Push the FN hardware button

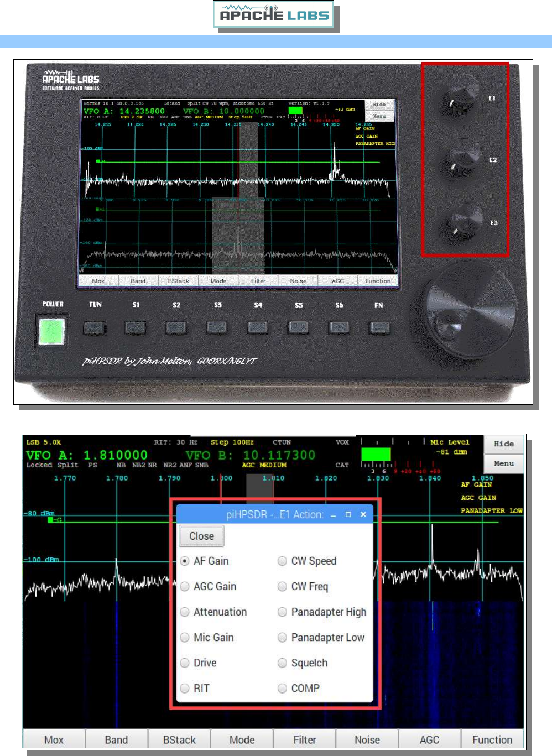click(x=380, y=328)
